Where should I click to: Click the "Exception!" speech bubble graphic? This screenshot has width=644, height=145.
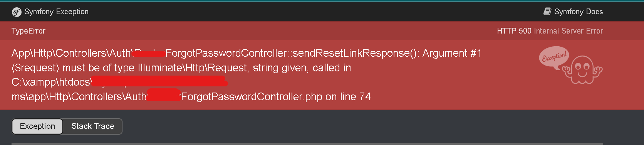(554, 58)
